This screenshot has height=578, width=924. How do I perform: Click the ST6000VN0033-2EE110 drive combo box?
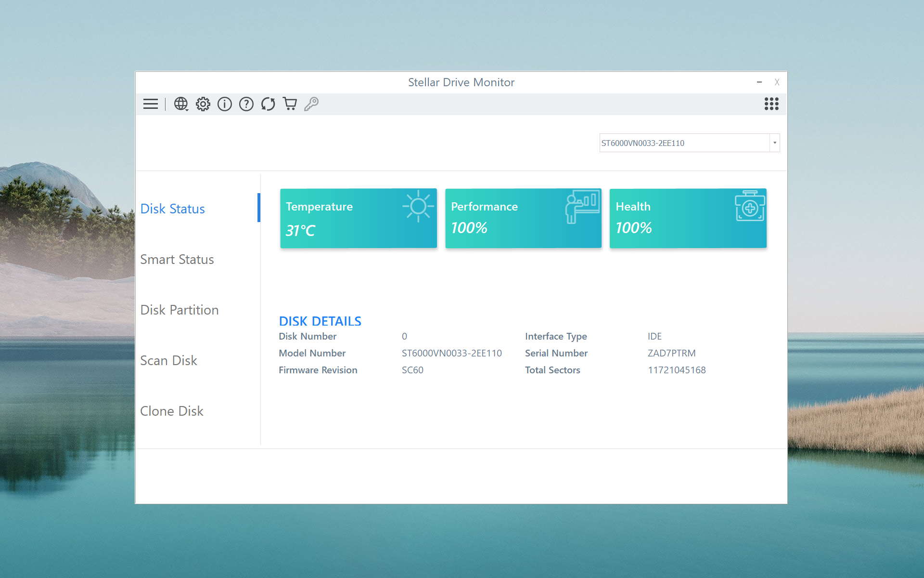[x=689, y=143]
